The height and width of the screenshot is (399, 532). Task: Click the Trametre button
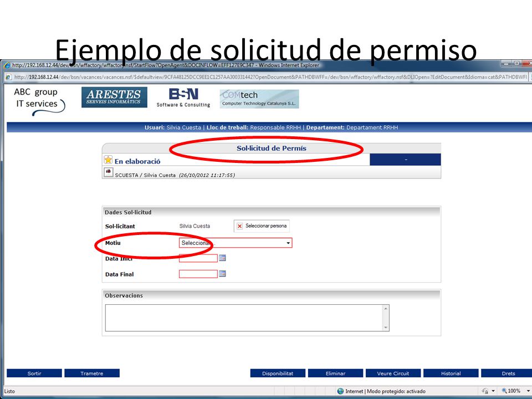[x=92, y=373]
